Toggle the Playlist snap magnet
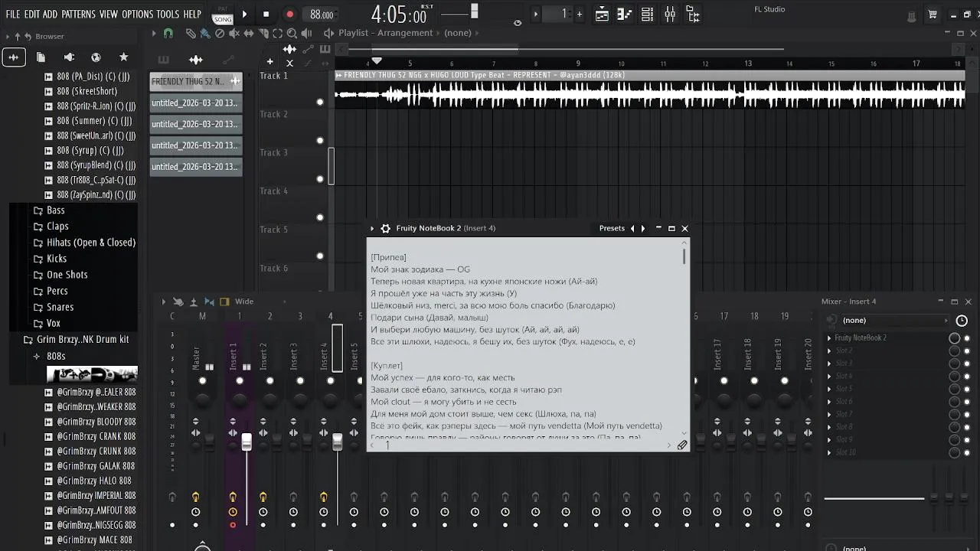The width and height of the screenshot is (980, 551). (x=168, y=33)
